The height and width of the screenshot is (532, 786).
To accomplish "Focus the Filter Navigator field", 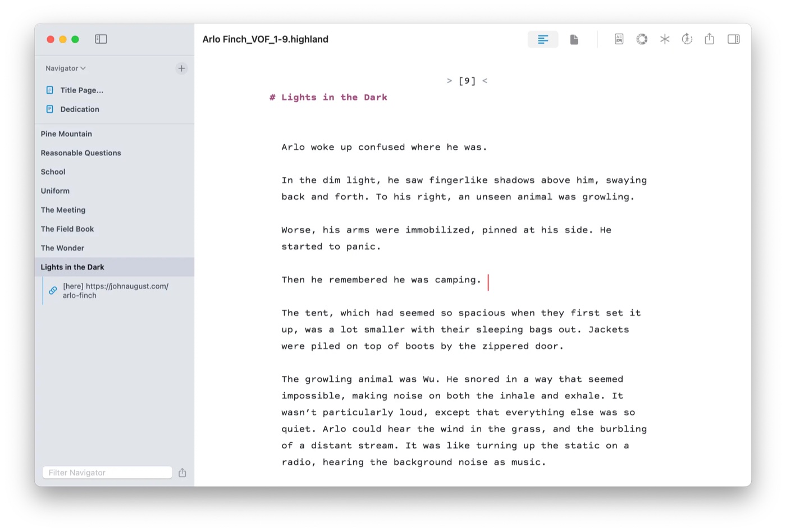I will pos(107,473).
